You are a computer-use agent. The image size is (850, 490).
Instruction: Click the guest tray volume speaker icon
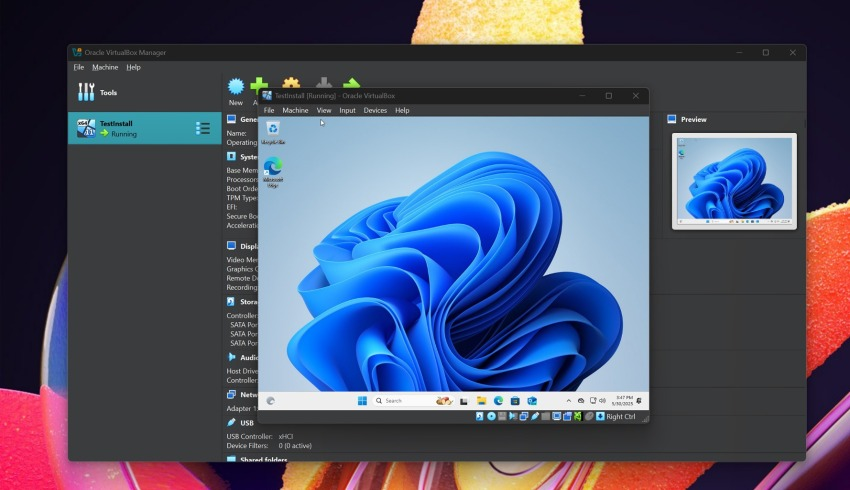point(602,401)
